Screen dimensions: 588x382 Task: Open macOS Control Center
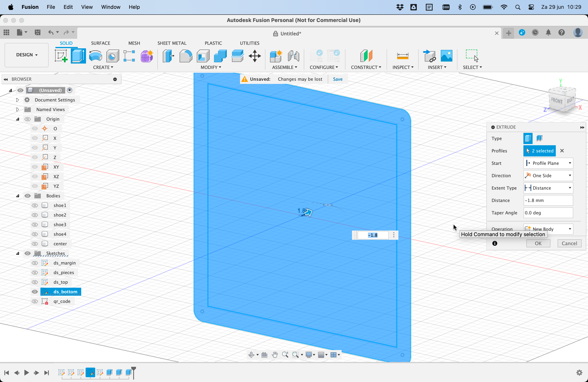click(x=531, y=7)
